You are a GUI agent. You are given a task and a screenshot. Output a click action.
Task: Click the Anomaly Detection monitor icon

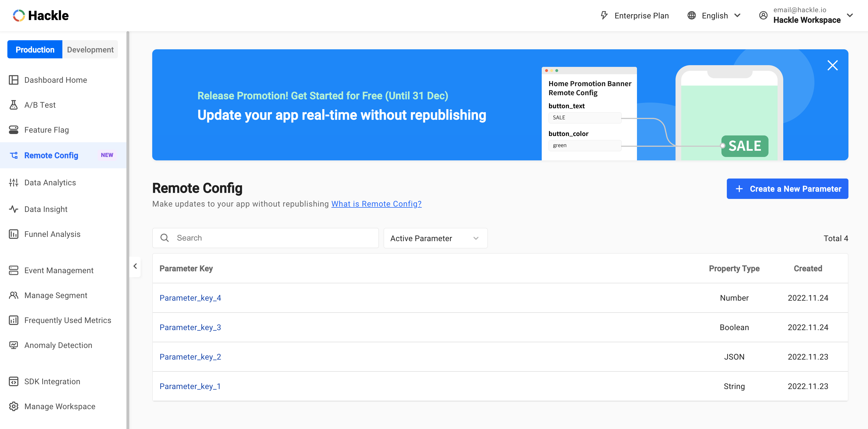pos(14,345)
